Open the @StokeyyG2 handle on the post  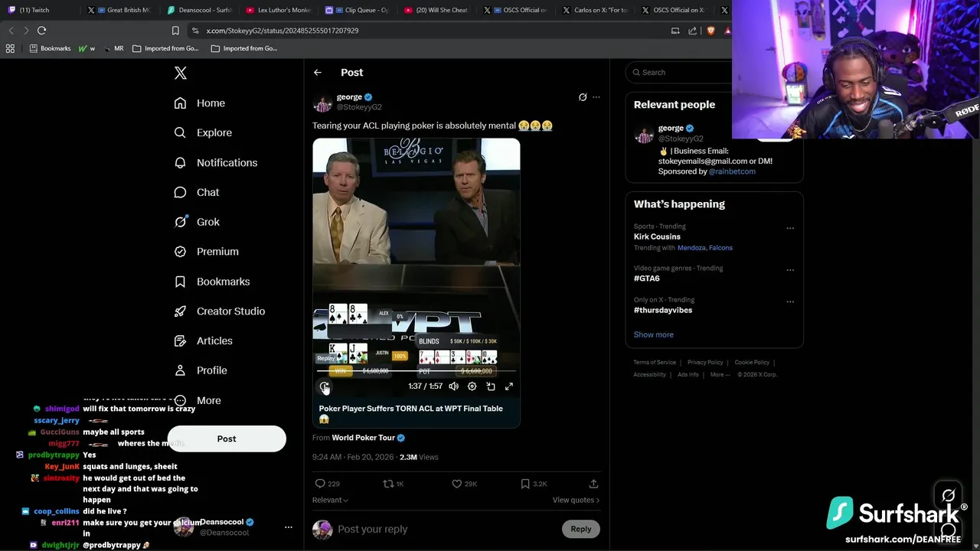(359, 107)
